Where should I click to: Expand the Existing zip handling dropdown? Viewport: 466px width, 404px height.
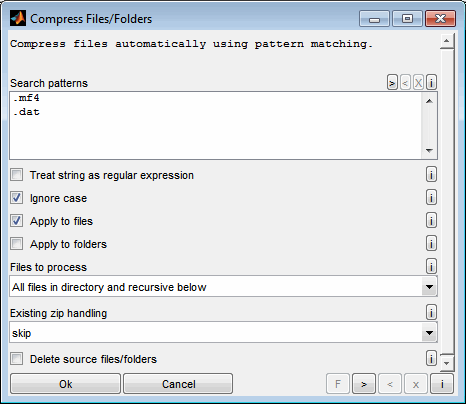(x=223, y=333)
